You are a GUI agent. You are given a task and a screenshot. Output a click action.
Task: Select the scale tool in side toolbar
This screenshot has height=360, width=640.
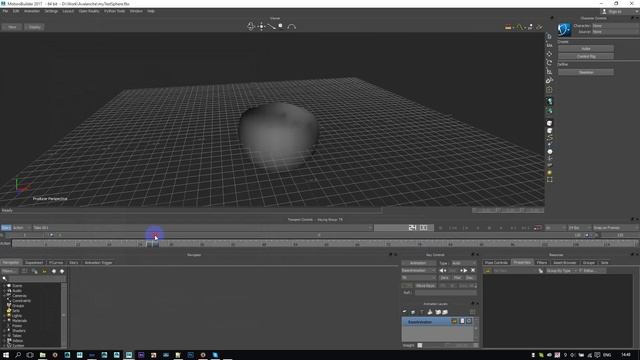(x=549, y=71)
